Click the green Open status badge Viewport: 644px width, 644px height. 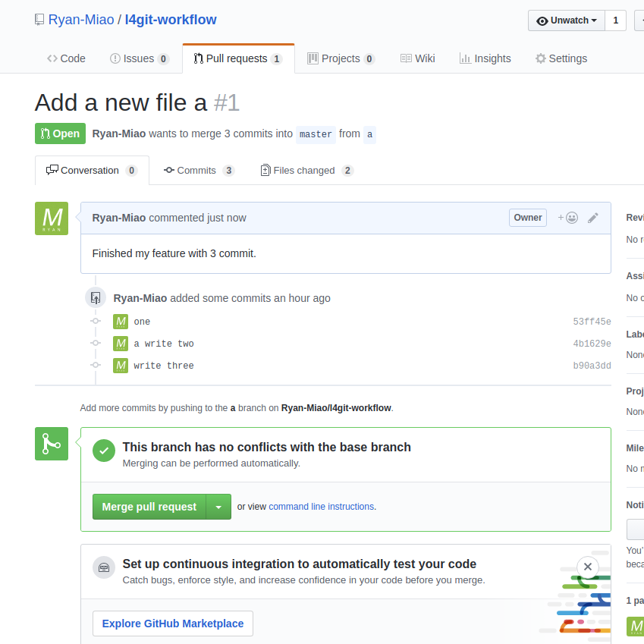(61, 134)
